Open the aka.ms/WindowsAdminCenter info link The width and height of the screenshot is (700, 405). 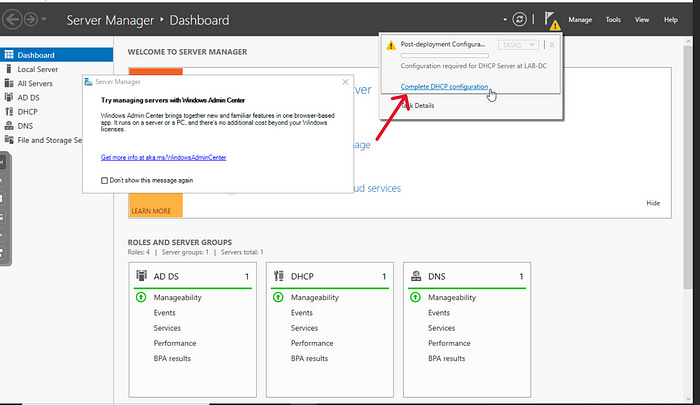click(x=163, y=157)
